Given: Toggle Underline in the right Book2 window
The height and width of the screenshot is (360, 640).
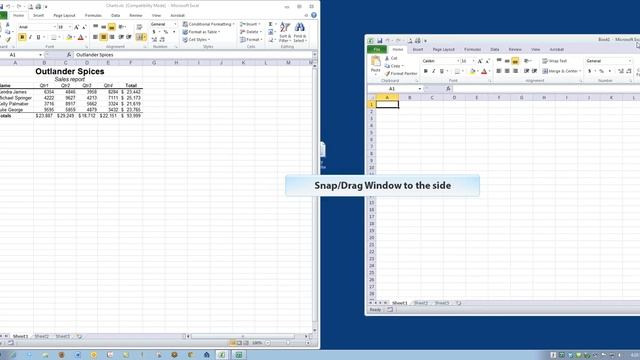Looking at the screenshot, I should tap(441, 71).
